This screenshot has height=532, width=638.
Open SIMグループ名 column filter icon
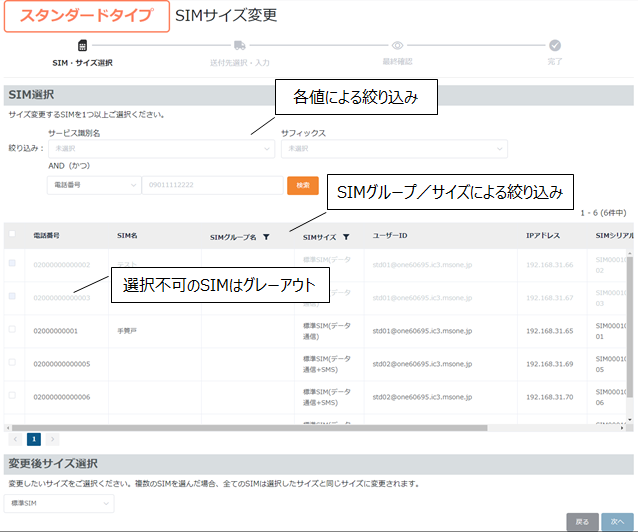(266, 237)
